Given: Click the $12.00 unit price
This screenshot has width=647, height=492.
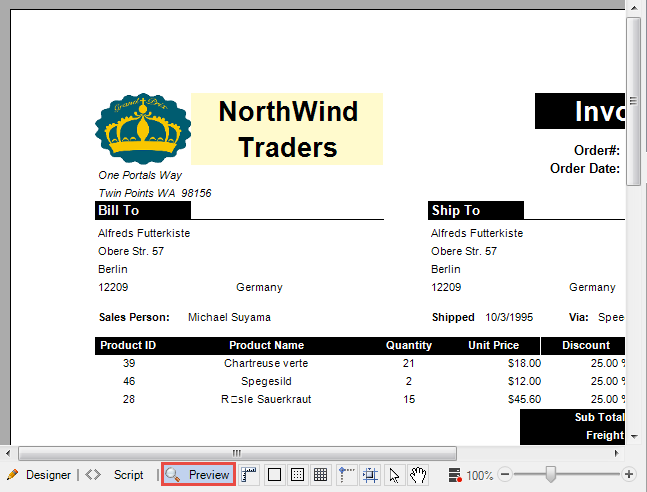Looking at the screenshot, I should 524,381.
